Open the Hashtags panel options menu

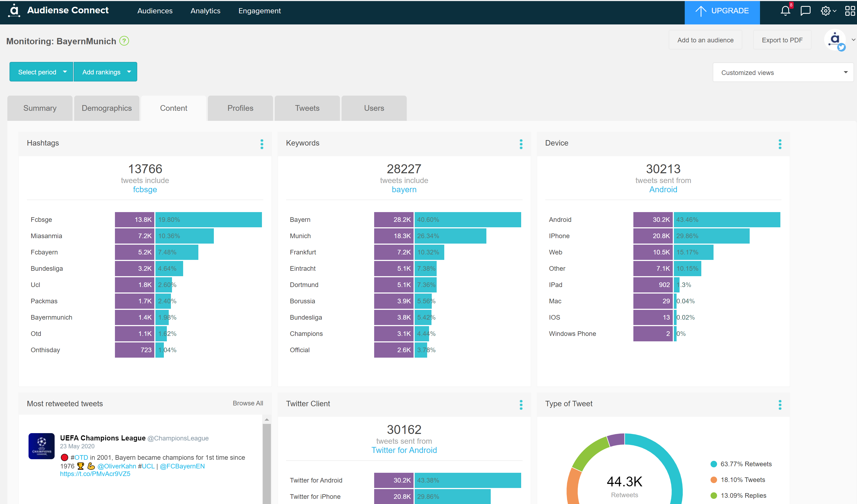click(261, 144)
